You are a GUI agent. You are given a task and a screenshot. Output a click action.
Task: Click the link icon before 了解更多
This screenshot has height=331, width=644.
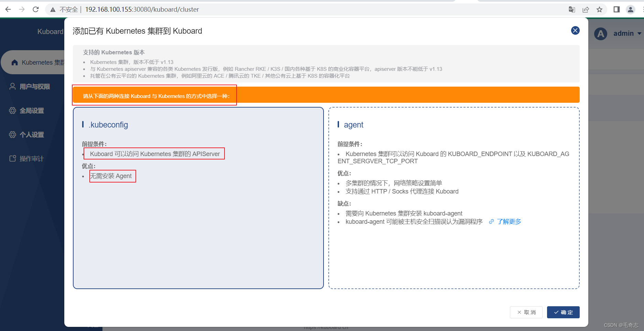491,222
